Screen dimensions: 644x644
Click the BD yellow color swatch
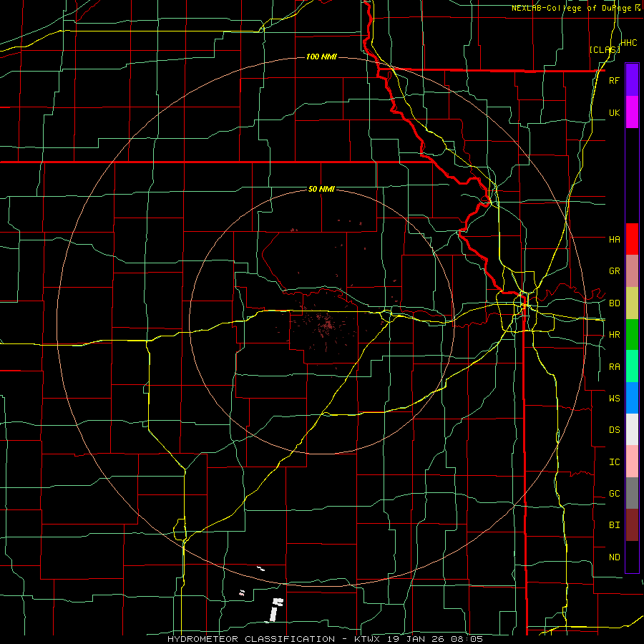632,303
